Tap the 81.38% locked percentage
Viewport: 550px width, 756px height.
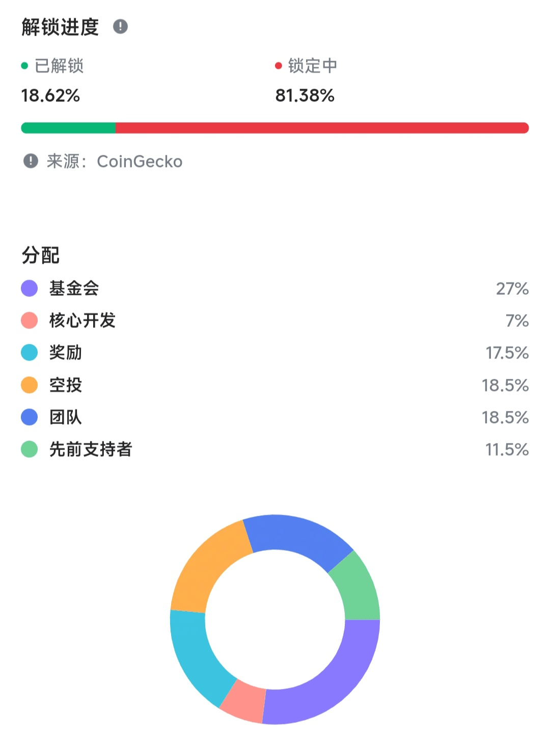(x=305, y=95)
